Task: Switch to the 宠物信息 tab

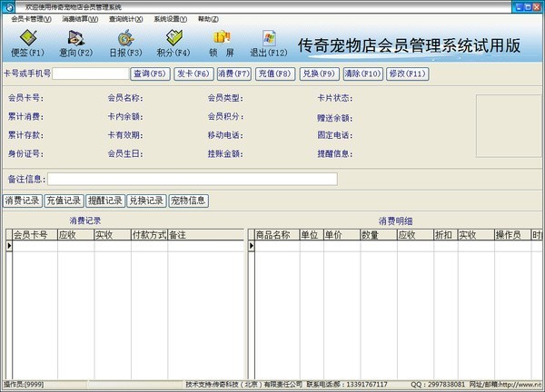Action: pos(188,201)
